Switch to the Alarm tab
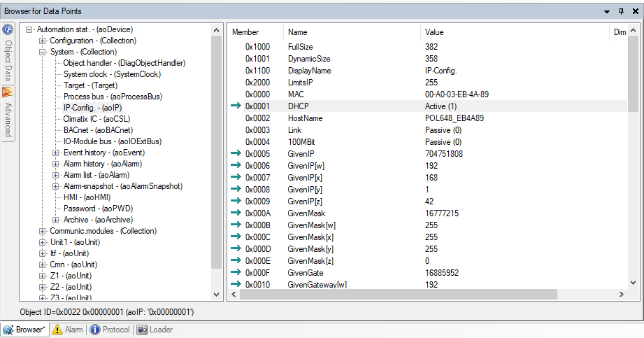644x338 pixels. click(x=69, y=330)
